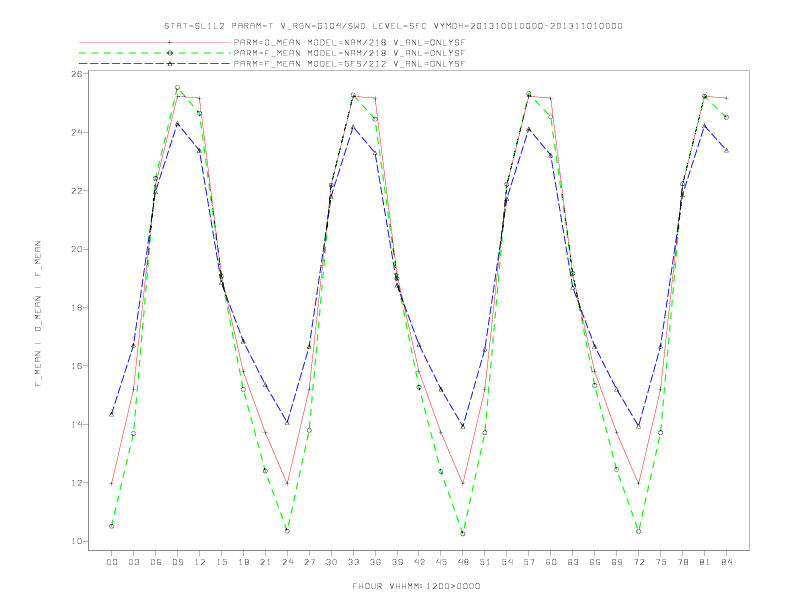The height and width of the screenshot is (612, 792).
Task: Click y-axis tick label 18
Action: pos(77,308)
